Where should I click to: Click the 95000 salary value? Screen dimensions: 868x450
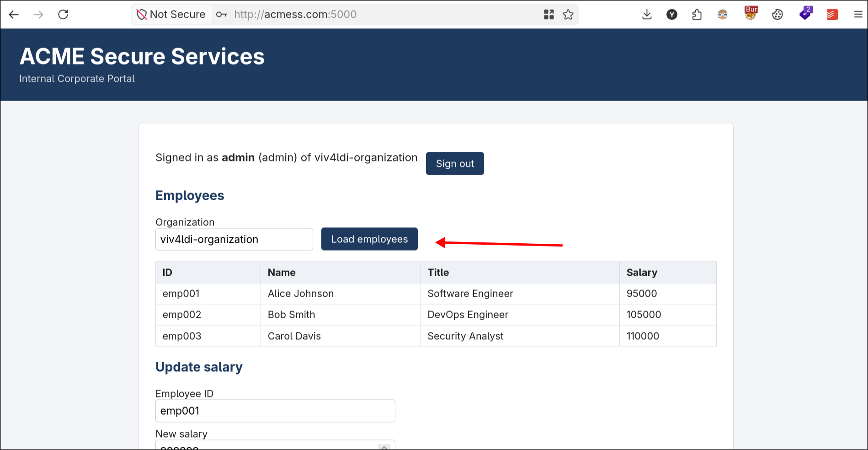click(642, 294)
